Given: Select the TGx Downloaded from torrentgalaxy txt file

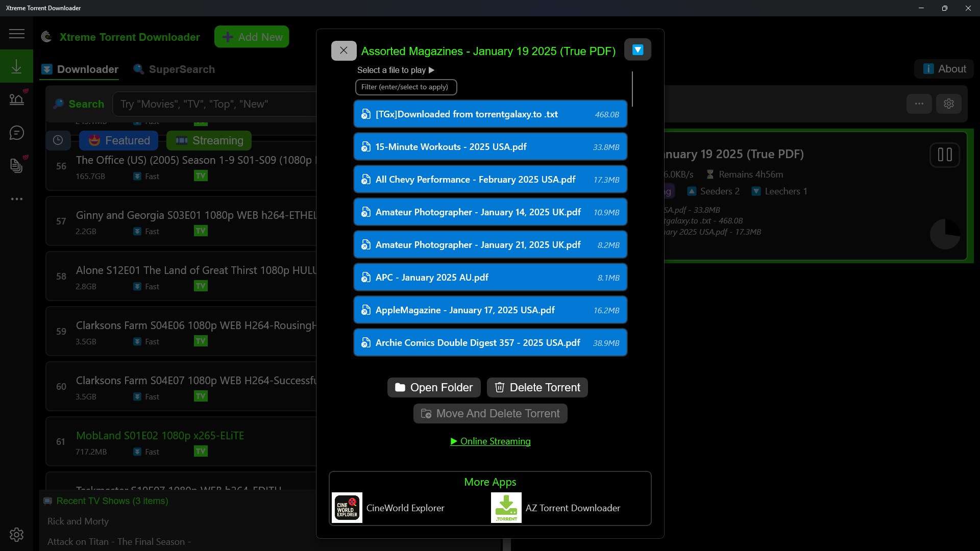Looking at the screenshot, I should pos(490,114).
